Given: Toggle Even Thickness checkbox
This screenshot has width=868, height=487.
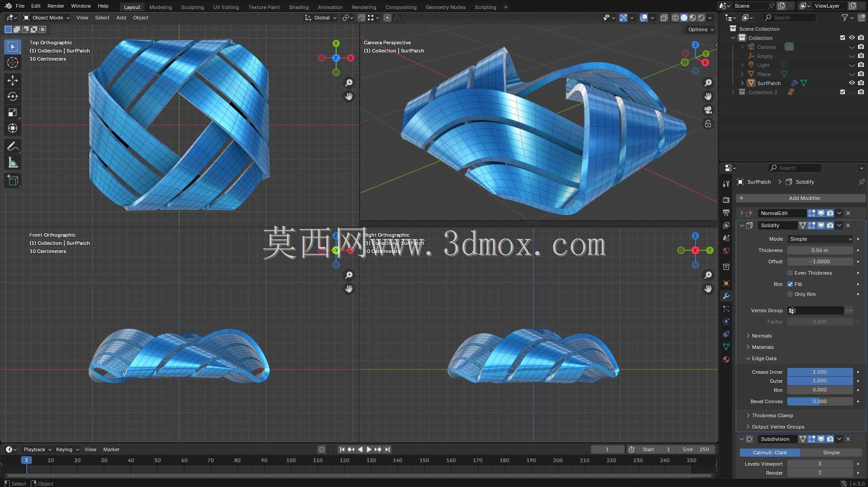Looking at the screenshot, I should coord(790,273).
